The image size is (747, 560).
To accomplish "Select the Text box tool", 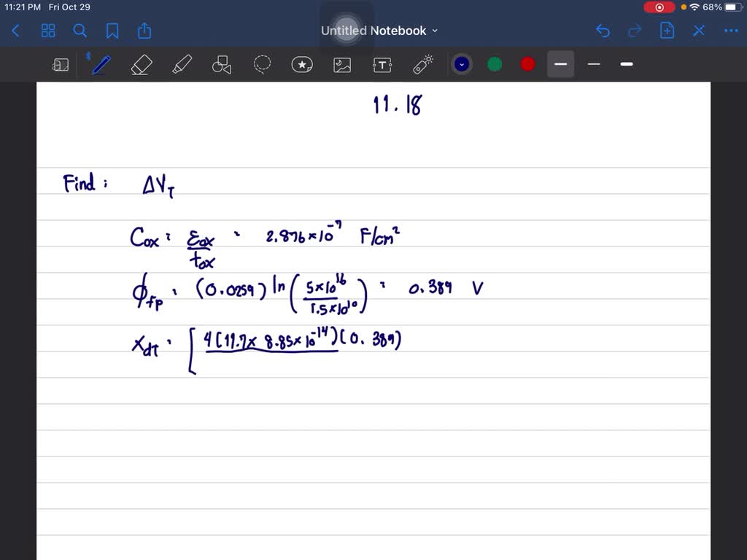I will (382, 64).
